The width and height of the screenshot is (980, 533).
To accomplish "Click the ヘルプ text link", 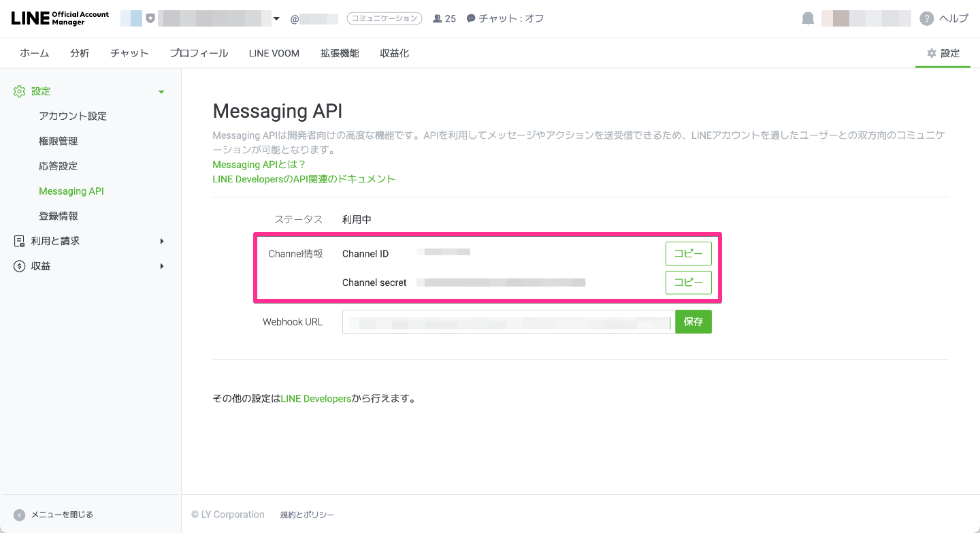I will [x=953, y=18].
